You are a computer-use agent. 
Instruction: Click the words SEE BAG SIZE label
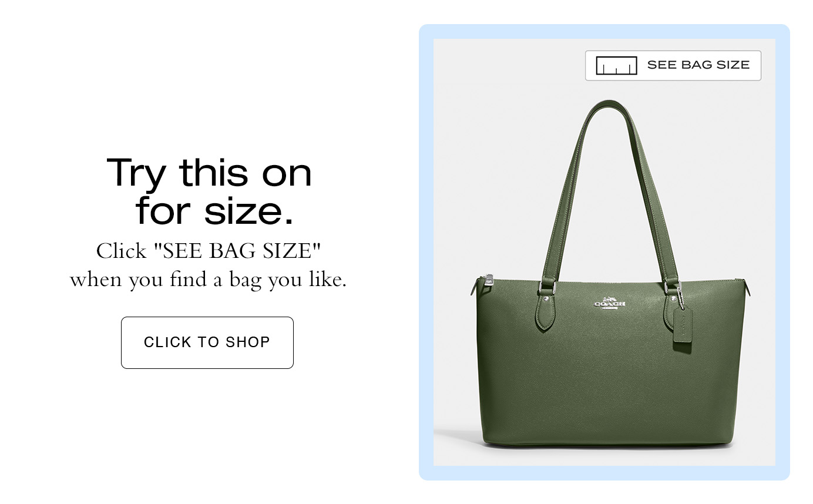[x=698, y=65]
